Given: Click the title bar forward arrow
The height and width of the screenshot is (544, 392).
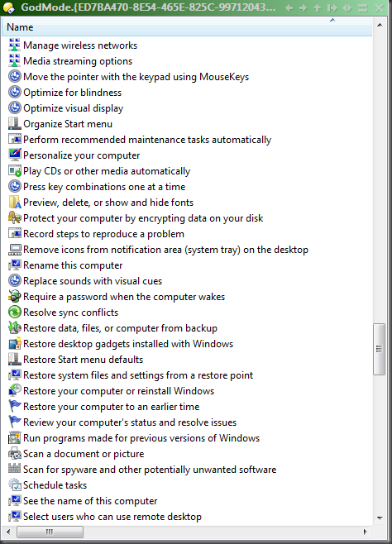Looking at the screenshot, I should pos(304,7).
